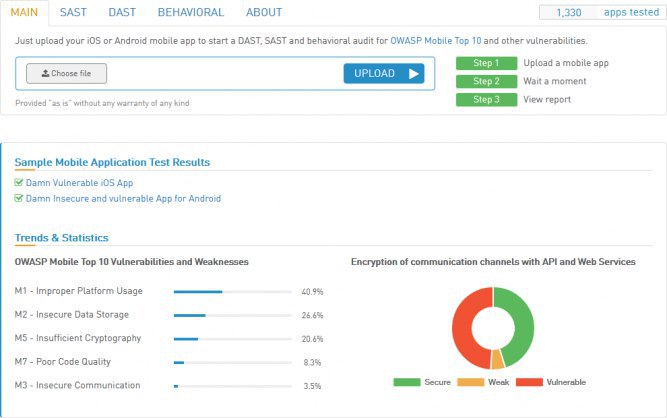
Task: Click the Step 3 badge
Action: pos(486,100)
